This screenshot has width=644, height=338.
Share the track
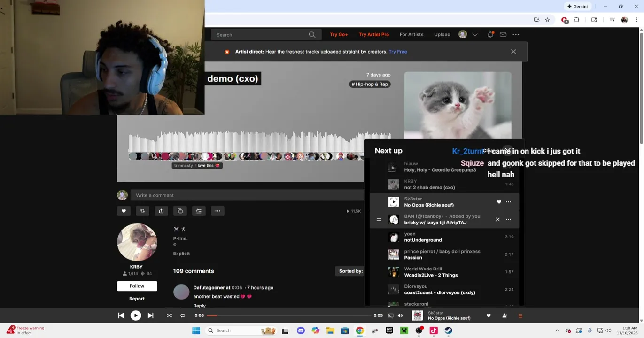point(161,211)
